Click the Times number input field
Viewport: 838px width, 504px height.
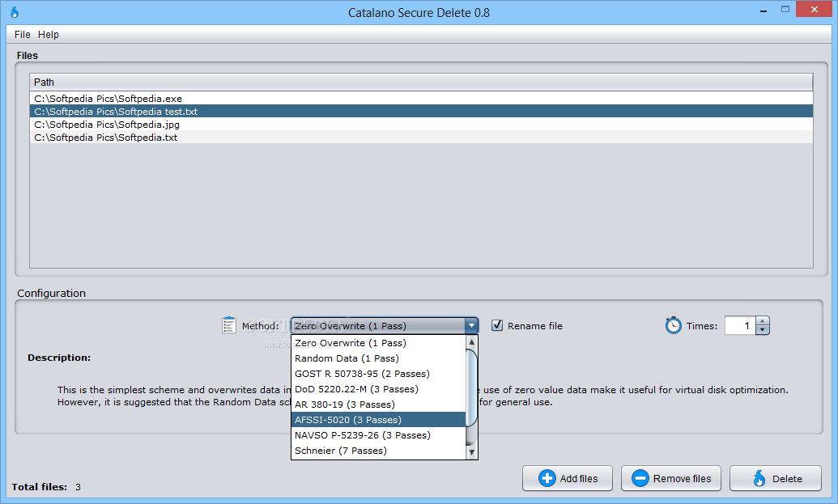point(740,325)
